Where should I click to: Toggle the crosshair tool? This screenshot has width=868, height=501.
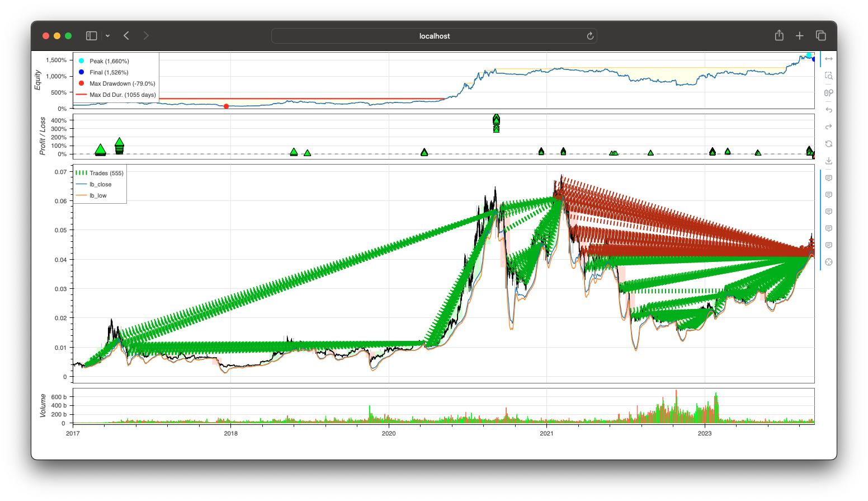click(x=828, y=262)
